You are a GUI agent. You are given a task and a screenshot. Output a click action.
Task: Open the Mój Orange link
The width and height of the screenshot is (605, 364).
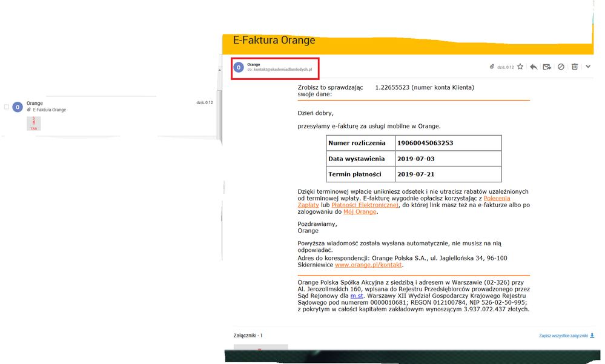(360, 211)
